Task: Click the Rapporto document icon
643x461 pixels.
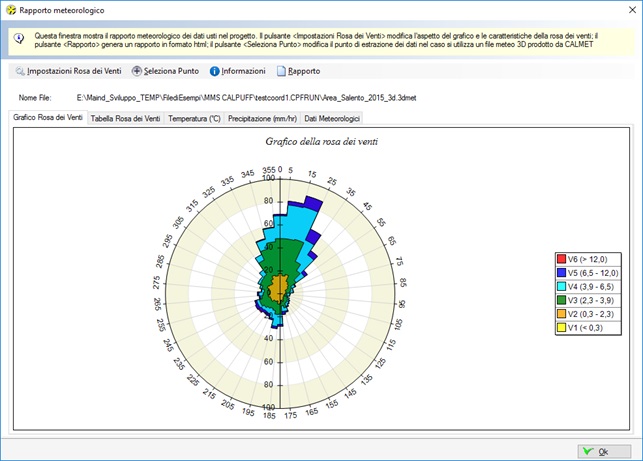Action: [x=281, y=71]
